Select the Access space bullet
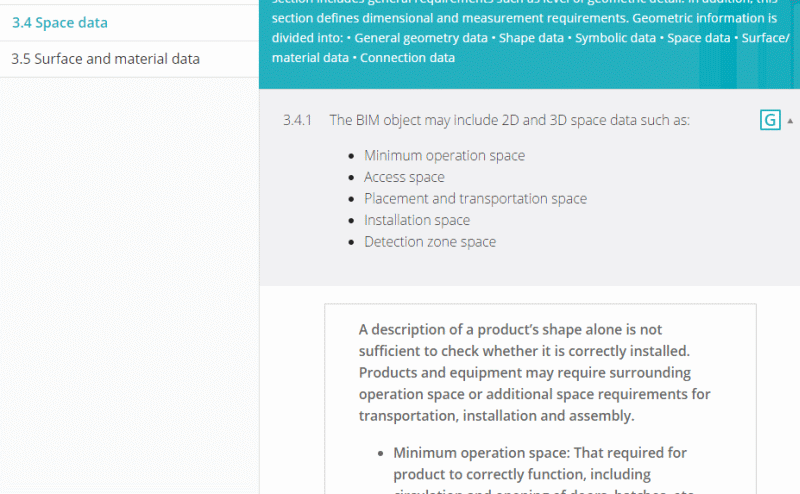Screen dimensions: 800x494 404,177
